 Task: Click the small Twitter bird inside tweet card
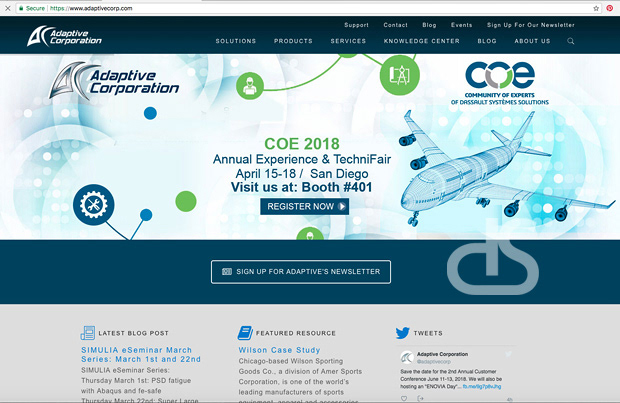coord(508,354)
